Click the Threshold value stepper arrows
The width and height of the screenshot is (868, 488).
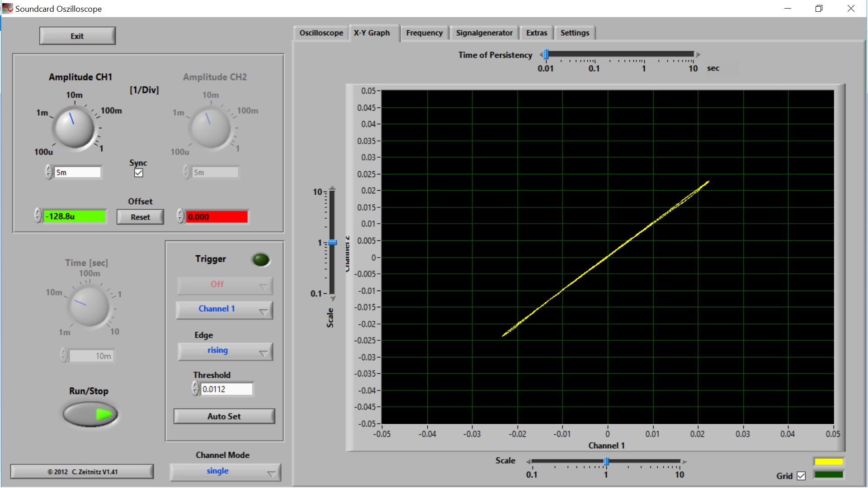click(195, 389)
